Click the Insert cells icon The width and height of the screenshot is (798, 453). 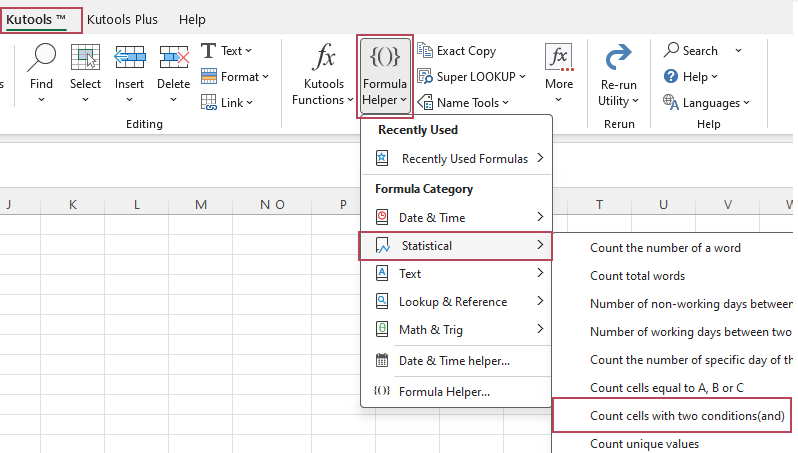[129, 57]
